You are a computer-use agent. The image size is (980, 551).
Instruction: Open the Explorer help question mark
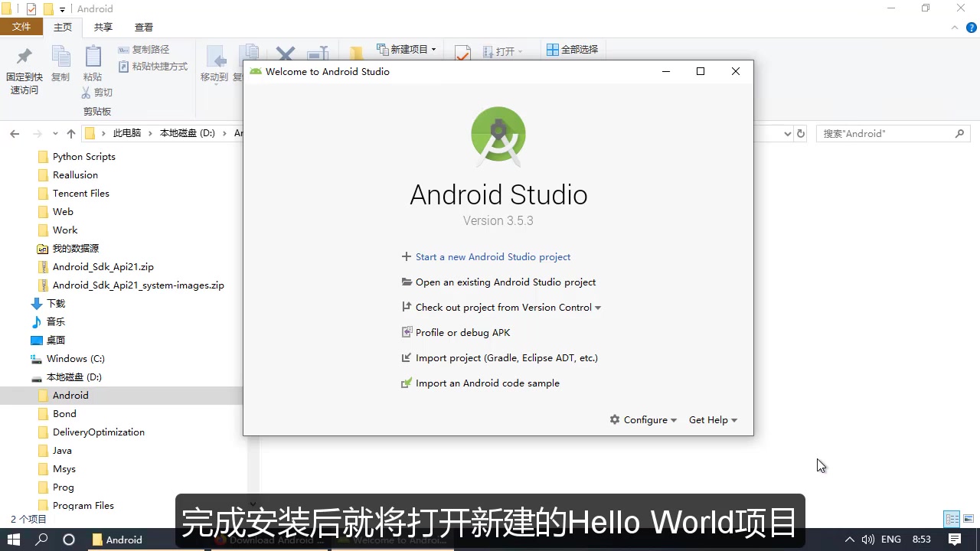click(972, 28)
